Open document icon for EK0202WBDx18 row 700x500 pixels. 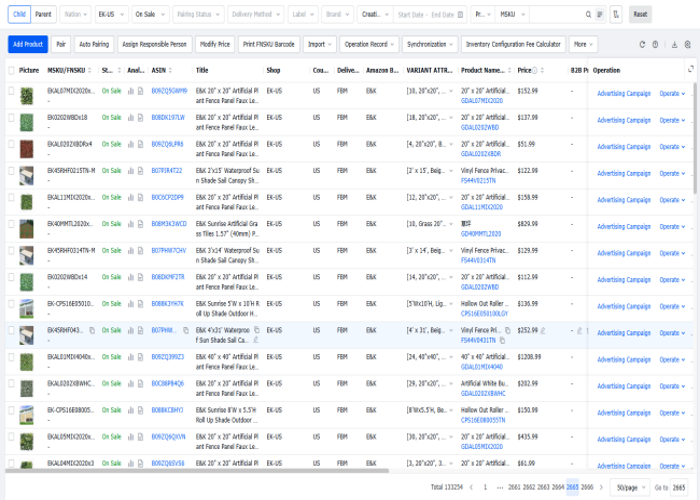[140, 118]
